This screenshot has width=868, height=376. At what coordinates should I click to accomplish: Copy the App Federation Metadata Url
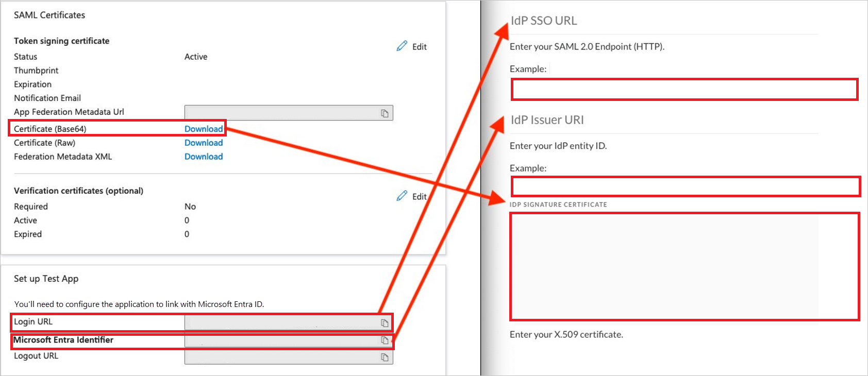pos(385,113)
